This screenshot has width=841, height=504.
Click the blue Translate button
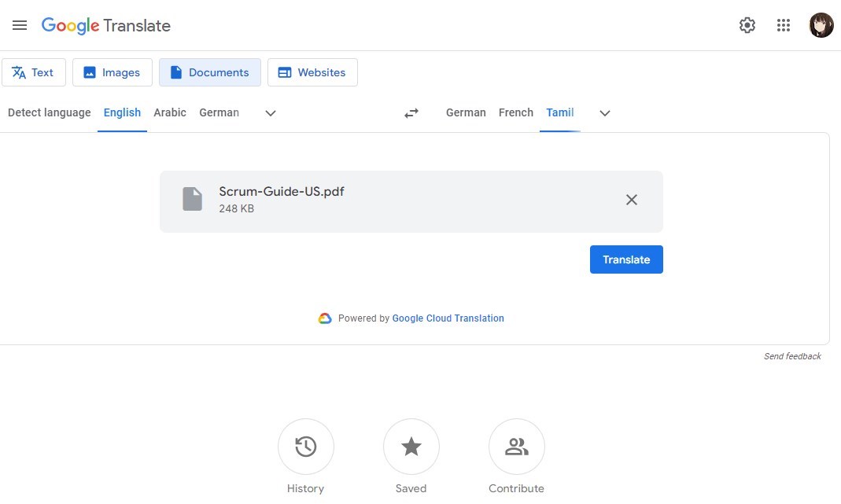click(626, 259)
